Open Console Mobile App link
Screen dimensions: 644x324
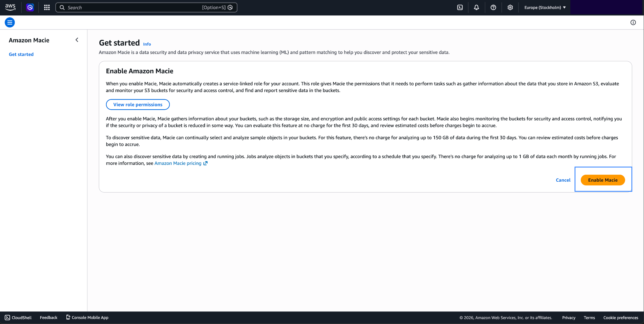pyautogui.click(x=87, y=317)
